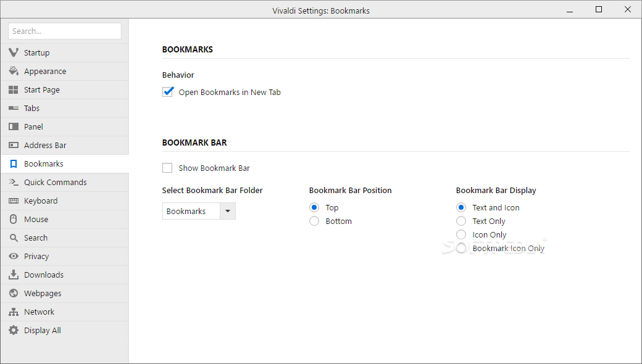Click the Open Bookmarks in New Tab label
The height and width of the screenshot is (364, 642).
pos(230,92)
